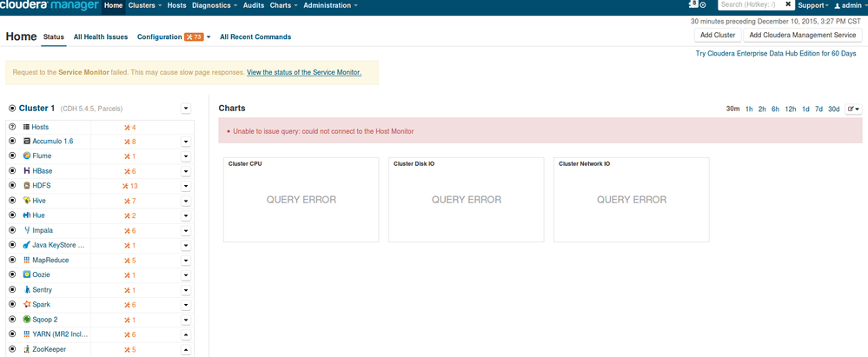Open the MapReduce service link
This screenshot has width=868, height=357.
(x=51, y=260)
